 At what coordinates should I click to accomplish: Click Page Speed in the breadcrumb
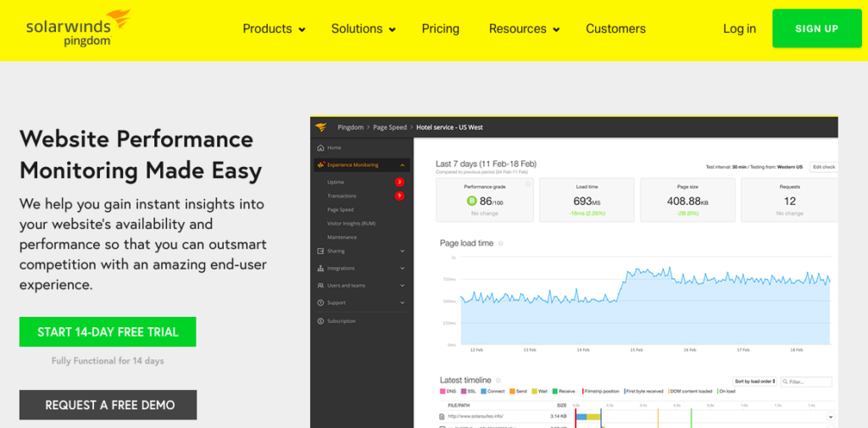coord(390,127)
